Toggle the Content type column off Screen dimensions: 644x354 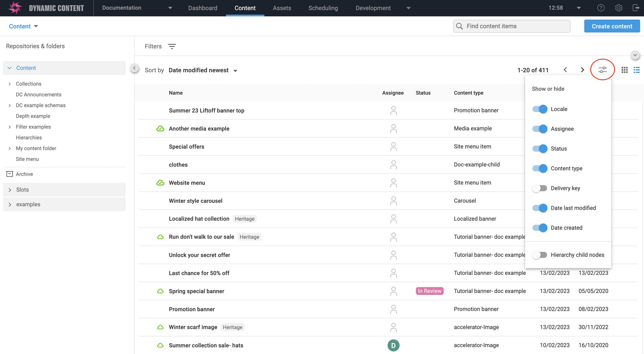[540, 169]
